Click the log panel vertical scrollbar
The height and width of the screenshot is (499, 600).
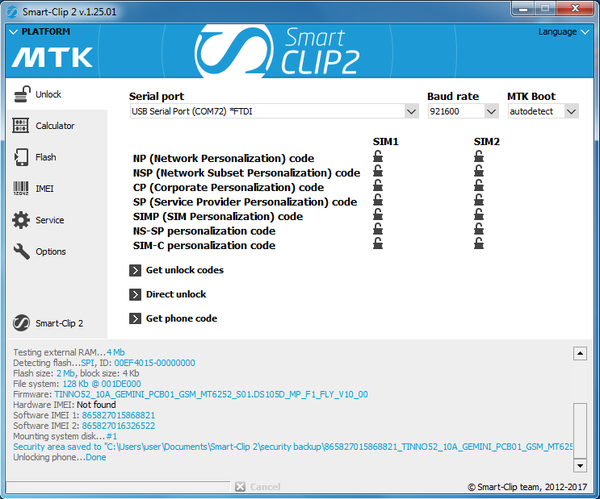579,410
